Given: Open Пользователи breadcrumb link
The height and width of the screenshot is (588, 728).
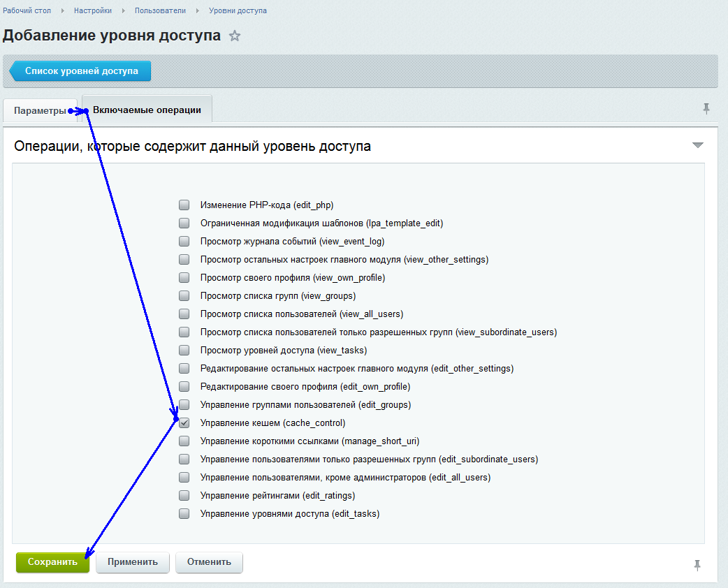Looking at the screenshot, I should pos(160,10).
